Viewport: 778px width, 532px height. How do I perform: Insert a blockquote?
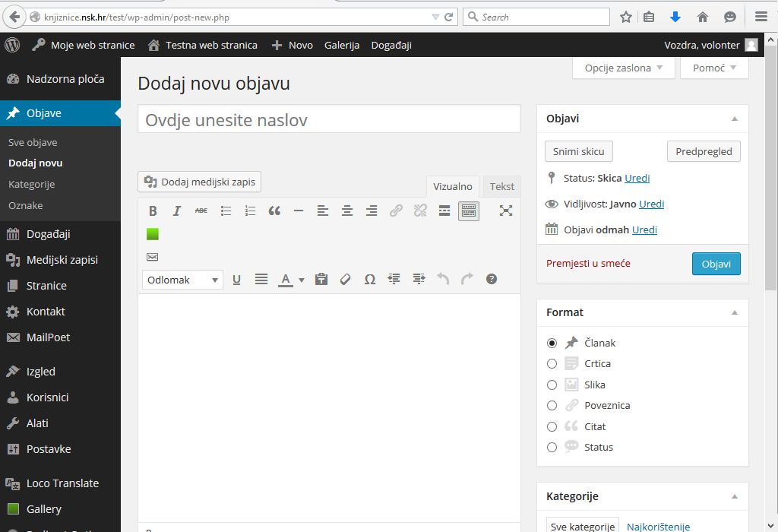(274, 211)
